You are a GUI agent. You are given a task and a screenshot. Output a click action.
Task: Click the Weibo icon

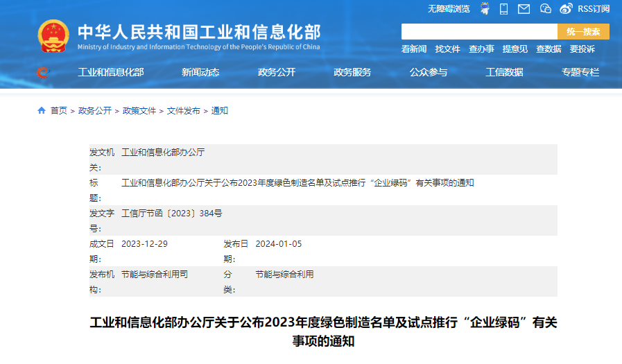pyautogui.click(x=566, y=9)
